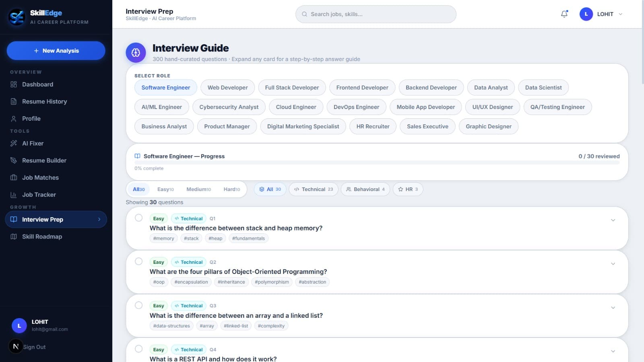Open the notifications bell
This screenshot has height=362, width=644.
pos(564,14)
